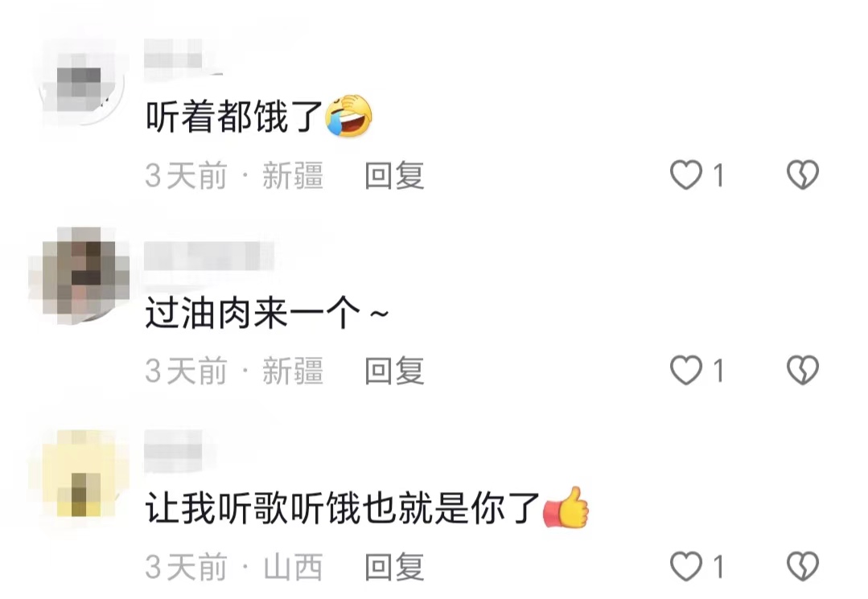
Task: Tap the broken heart on the 过油肉来一个 comment
Action: 803,370
